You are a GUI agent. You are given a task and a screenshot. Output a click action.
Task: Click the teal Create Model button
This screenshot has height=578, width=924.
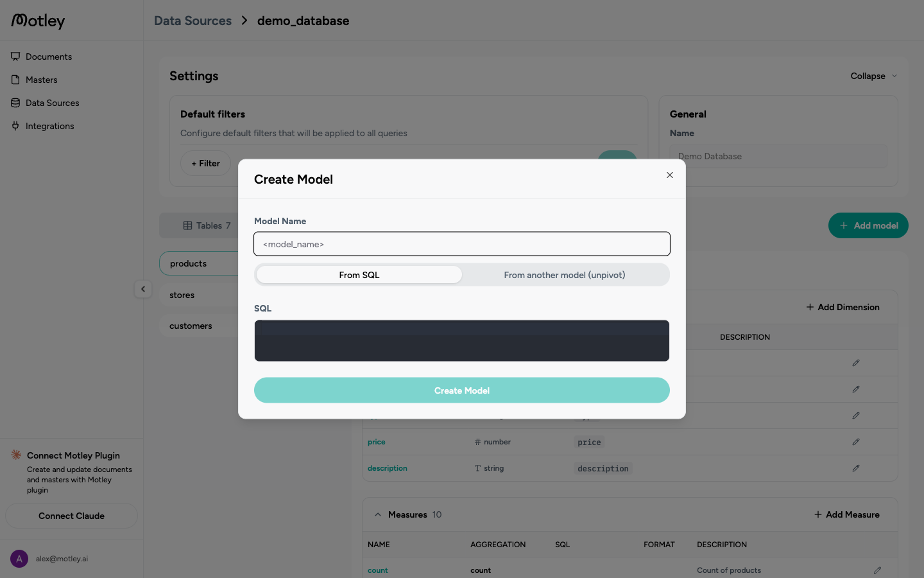click(x=462, y=390)
